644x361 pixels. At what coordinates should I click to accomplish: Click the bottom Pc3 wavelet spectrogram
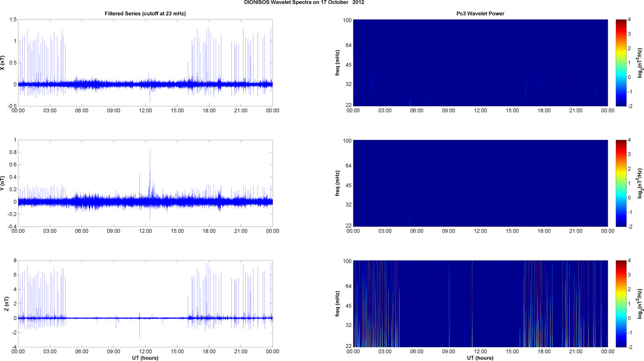point(480,304)
